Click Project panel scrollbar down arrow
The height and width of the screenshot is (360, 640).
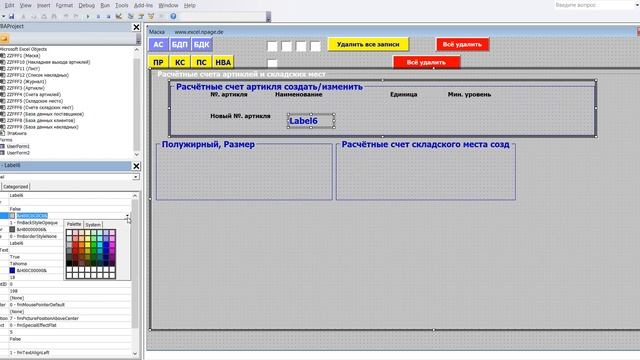pos(136,155)
